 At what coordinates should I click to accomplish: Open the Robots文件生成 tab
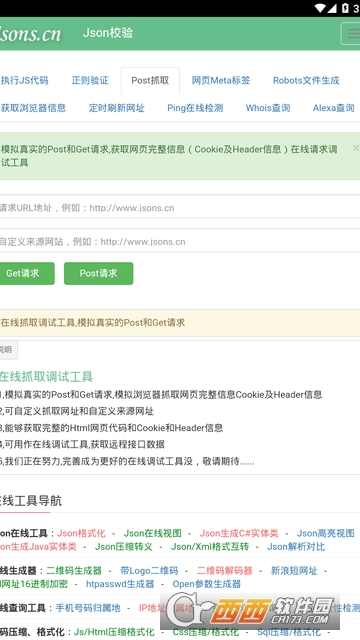pos(306,80)
